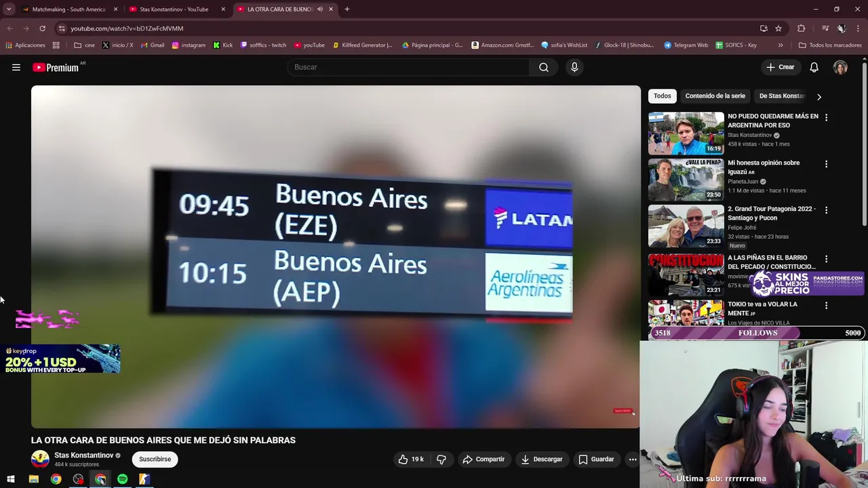Open the account avatar menu
The width and height of the screenshot is (868, 488).
[840, 67]
